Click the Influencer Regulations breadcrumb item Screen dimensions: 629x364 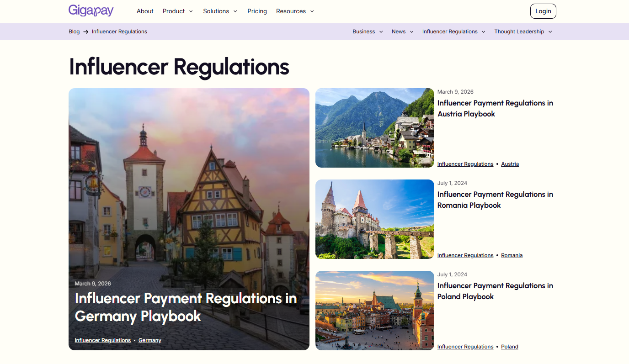[x=119, y=32]
